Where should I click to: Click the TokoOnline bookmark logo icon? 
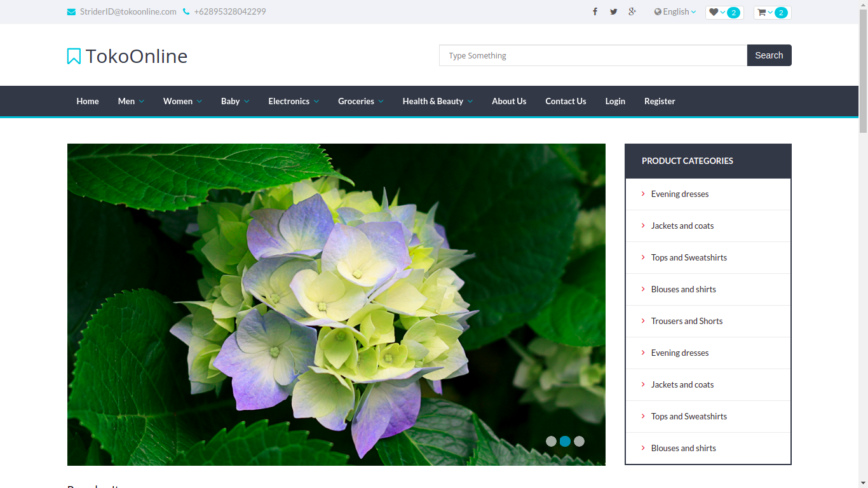[x=74, y=56]
